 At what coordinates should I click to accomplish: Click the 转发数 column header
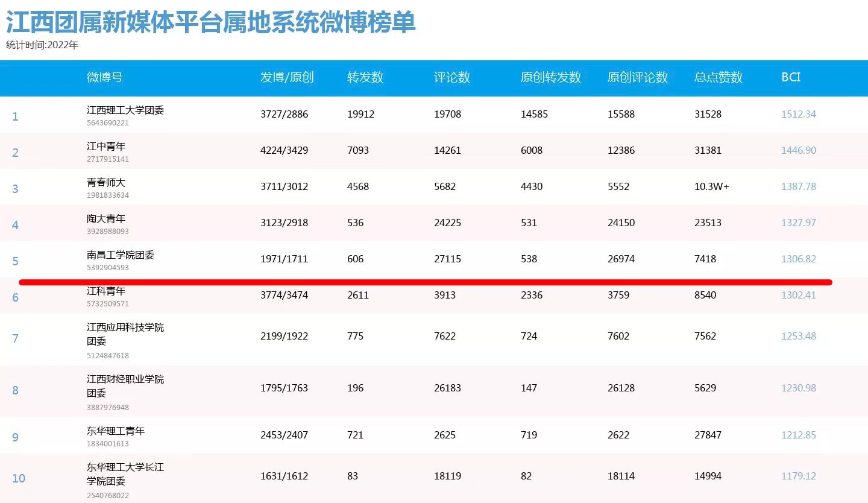pyautogui.click(x=365, y=77)
